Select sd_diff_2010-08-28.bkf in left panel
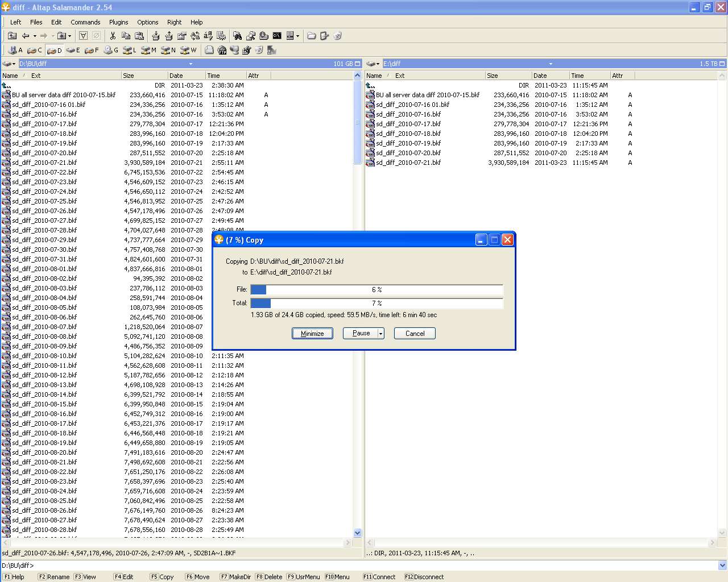728x582 pixels. (44, 530)
